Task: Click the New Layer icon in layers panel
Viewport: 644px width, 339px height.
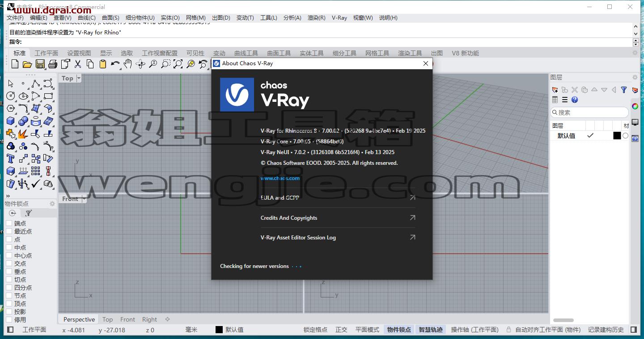Action: point(555,90)
